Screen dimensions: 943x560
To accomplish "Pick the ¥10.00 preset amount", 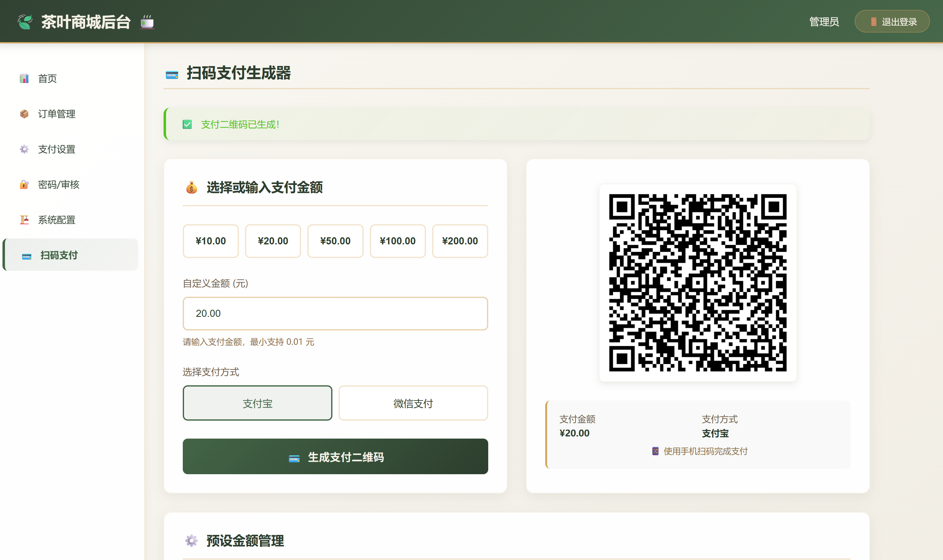I will pyautogui.click(x=211, y=241).
